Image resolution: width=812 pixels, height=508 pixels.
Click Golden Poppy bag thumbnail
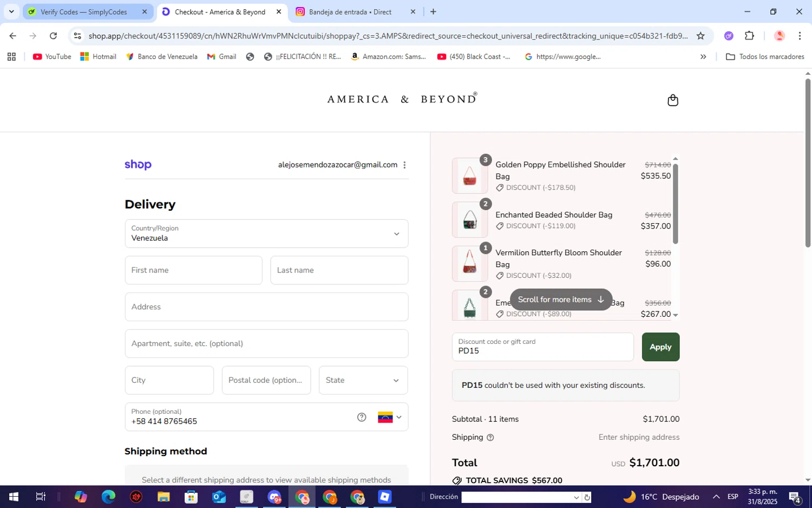tap(470, 176)
